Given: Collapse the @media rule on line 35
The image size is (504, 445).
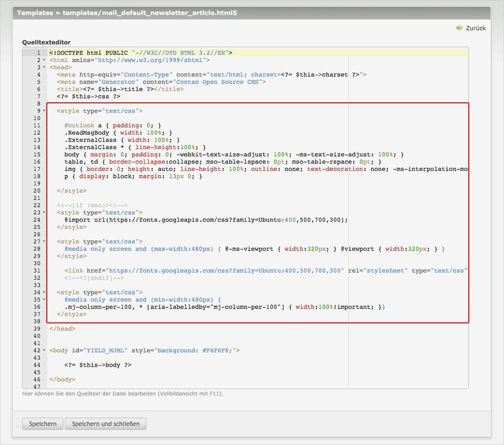Looking at the screenshot, I should [44, 300].
